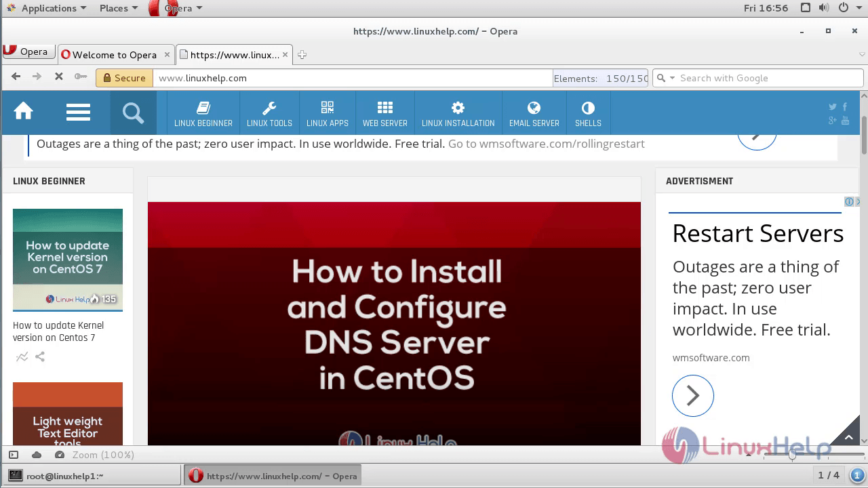Click the Facebook icon in the navbar

(845, 106)
